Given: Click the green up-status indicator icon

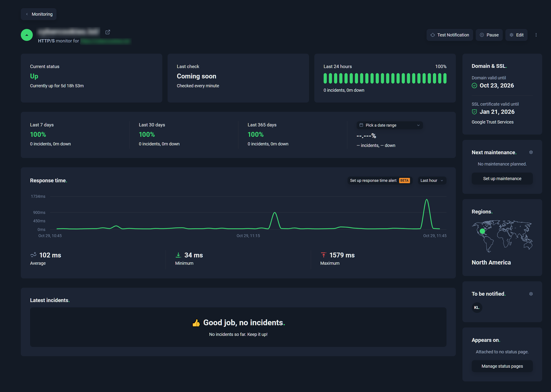Looking at the screenshot, I should tap(27, 35).
